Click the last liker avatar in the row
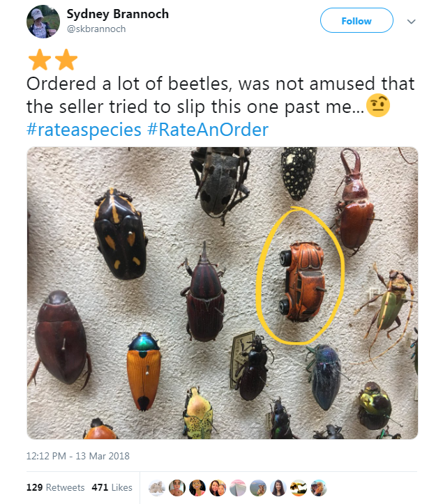Image resolution: width=443 pixels, height=504 pixels. 317,487
